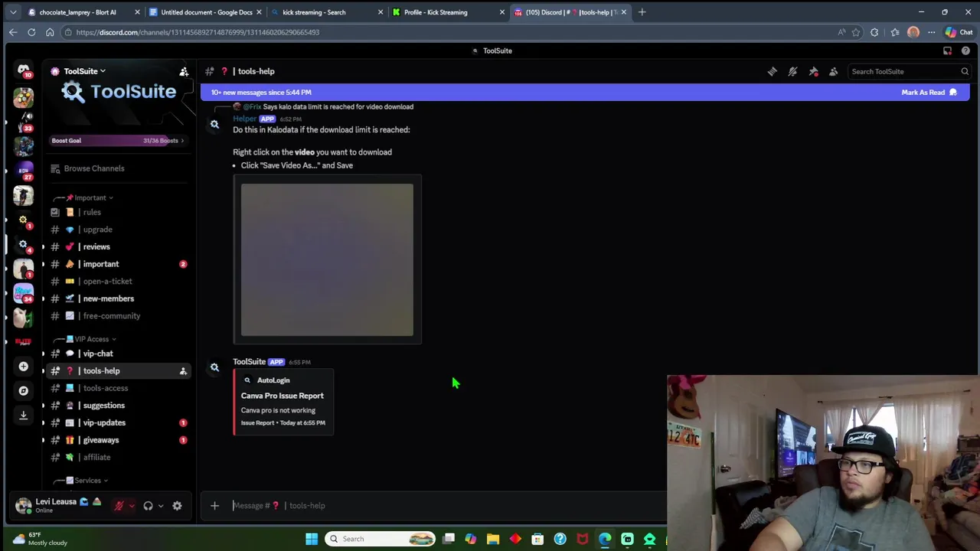Open Discover servers compass icon
The height and width of the screenshot is (551, 980).
point(23,390)
